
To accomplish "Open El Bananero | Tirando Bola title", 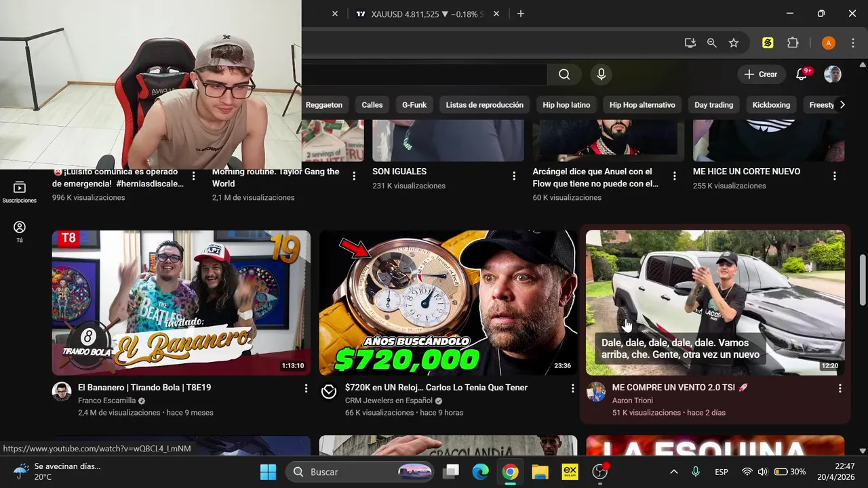I will (x=144, y=388).
